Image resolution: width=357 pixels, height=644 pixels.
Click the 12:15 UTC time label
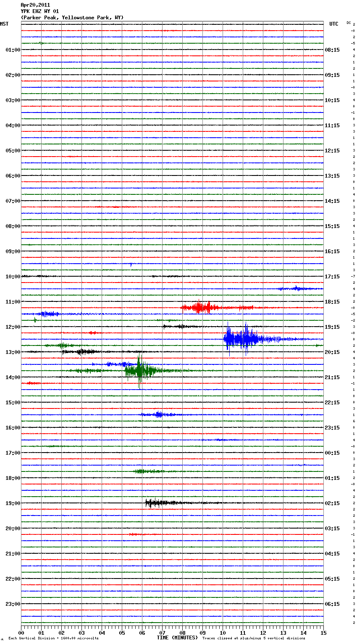332,151
